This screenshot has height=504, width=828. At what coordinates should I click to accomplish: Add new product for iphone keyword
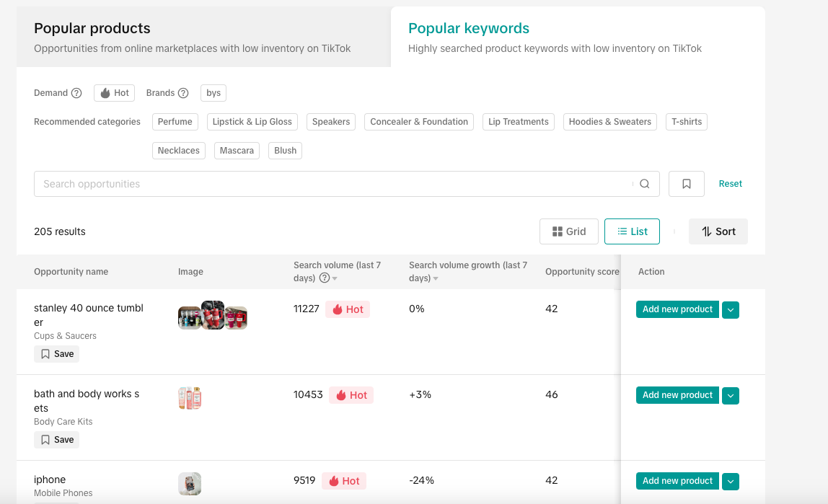click(x=677, y=481)
